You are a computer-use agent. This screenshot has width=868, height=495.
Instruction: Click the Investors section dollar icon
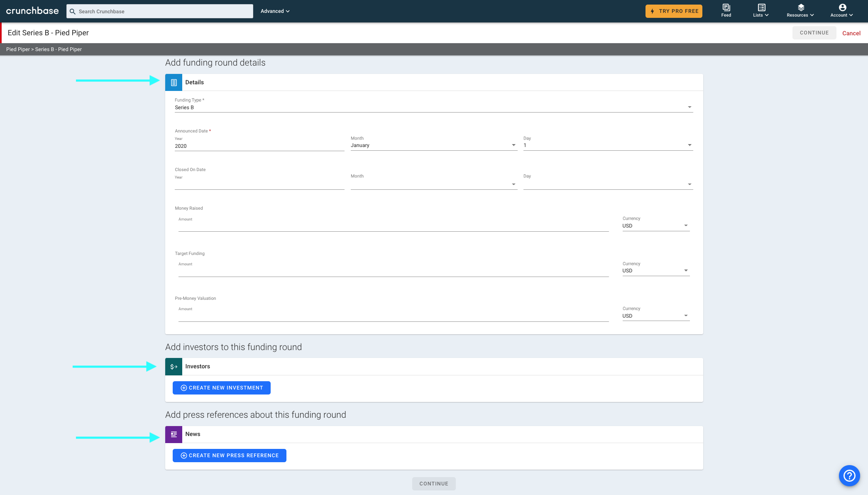point(174,367)
